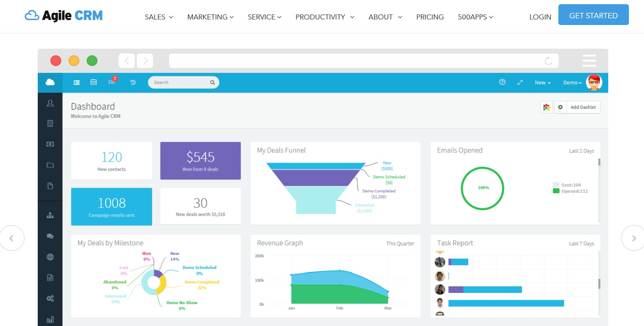Viewport: 644px width, 326px height.
Task: Open the calendar icon in the blue bar
Action: tap(94, 82)
